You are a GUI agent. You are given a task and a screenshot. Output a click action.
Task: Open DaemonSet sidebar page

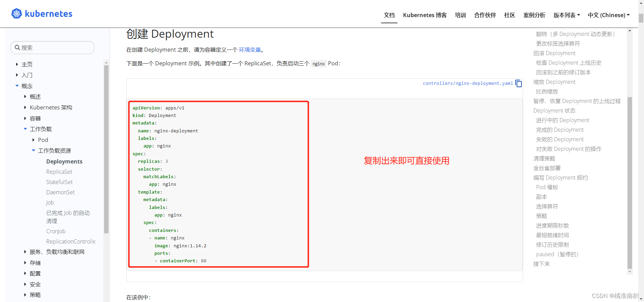click(61, 192)
